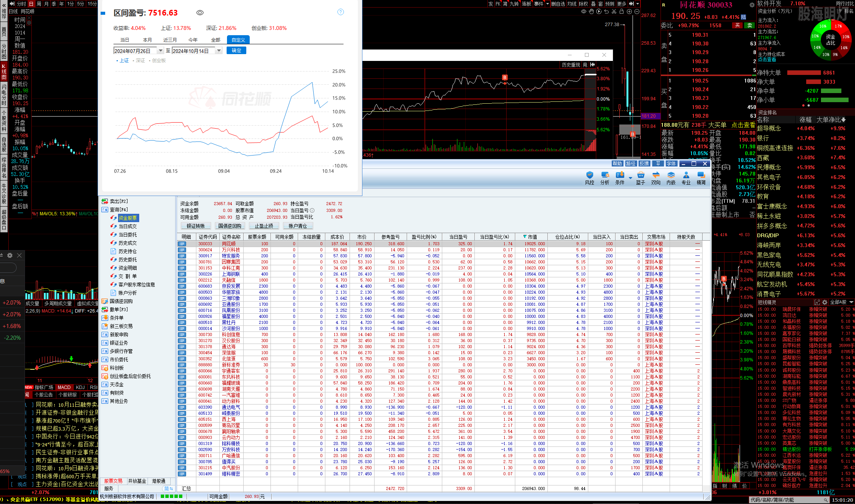This screenshot has height=504, width=855.
Task: Toggle 深证 index line in profit chart
Action: (139, 61)
